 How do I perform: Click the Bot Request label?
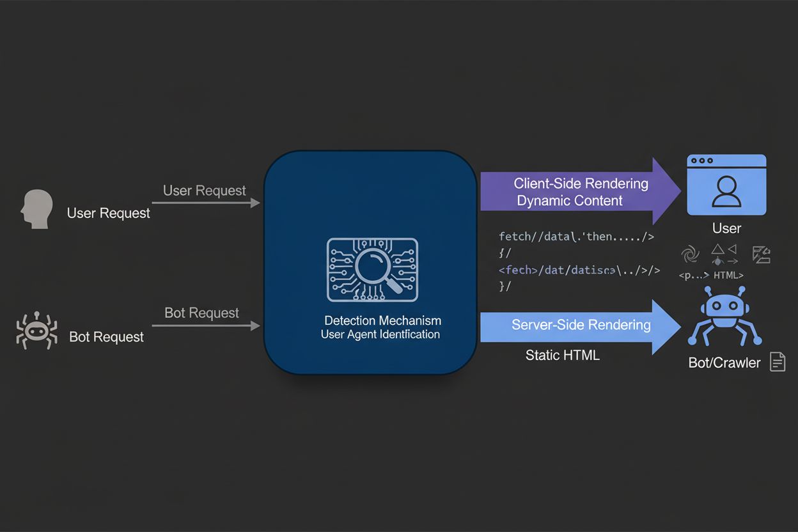click(x=107, y=337)
